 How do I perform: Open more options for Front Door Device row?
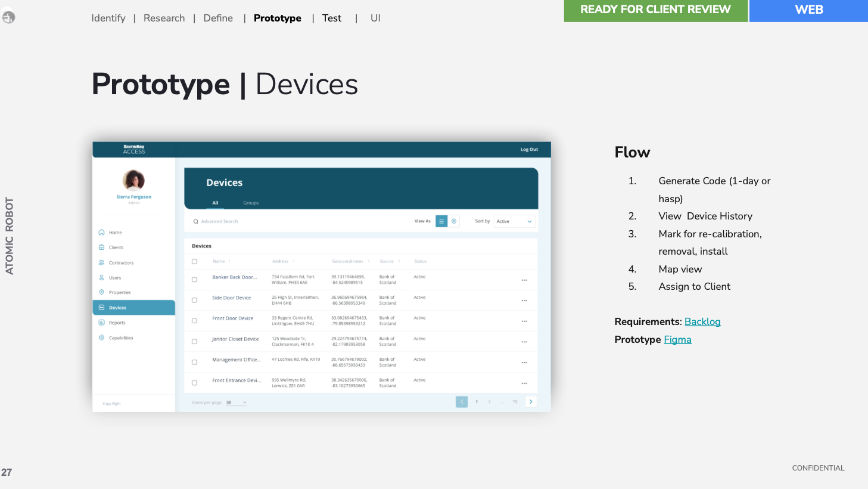pos(524,321)
